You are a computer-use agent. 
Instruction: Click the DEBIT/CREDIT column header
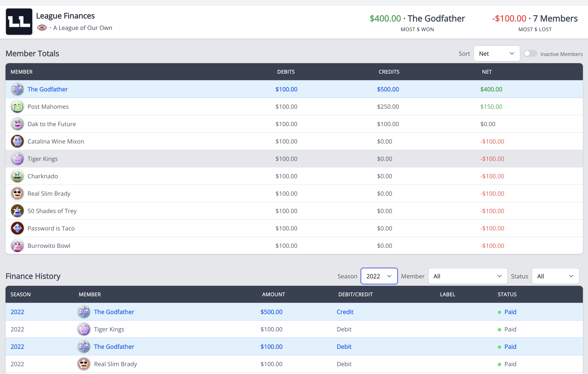(356, 294)
